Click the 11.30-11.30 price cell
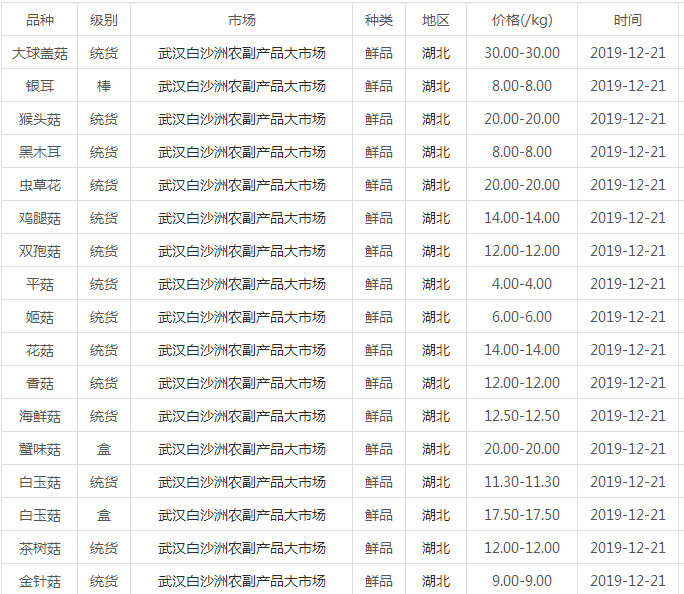Viewport: 684px width, 594px height. click(522, 482)
